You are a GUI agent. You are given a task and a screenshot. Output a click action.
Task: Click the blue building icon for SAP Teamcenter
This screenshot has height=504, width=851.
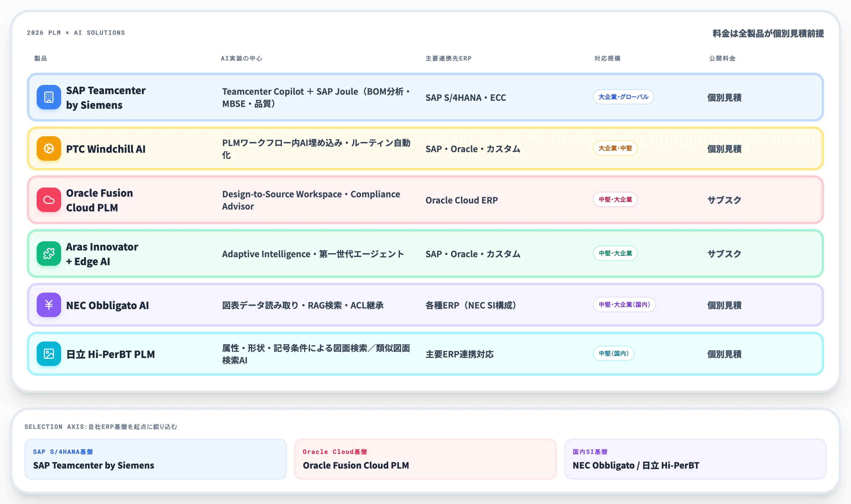49,97
